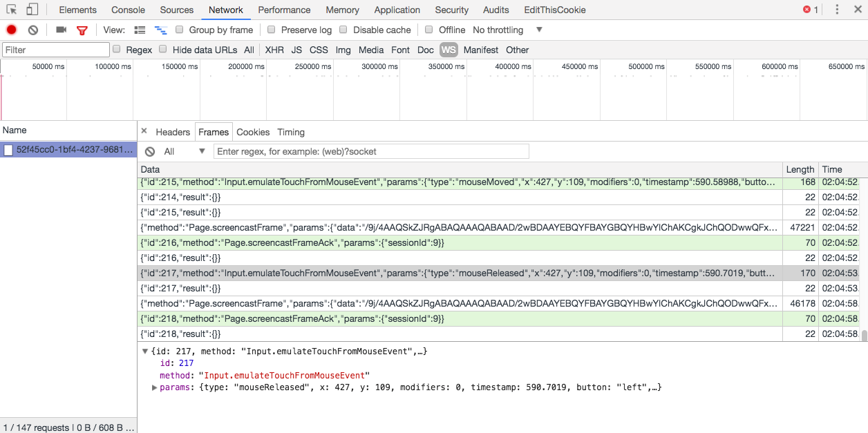Open the Sources tab
This screenshot has height=433, width=868.
[177, 10]
